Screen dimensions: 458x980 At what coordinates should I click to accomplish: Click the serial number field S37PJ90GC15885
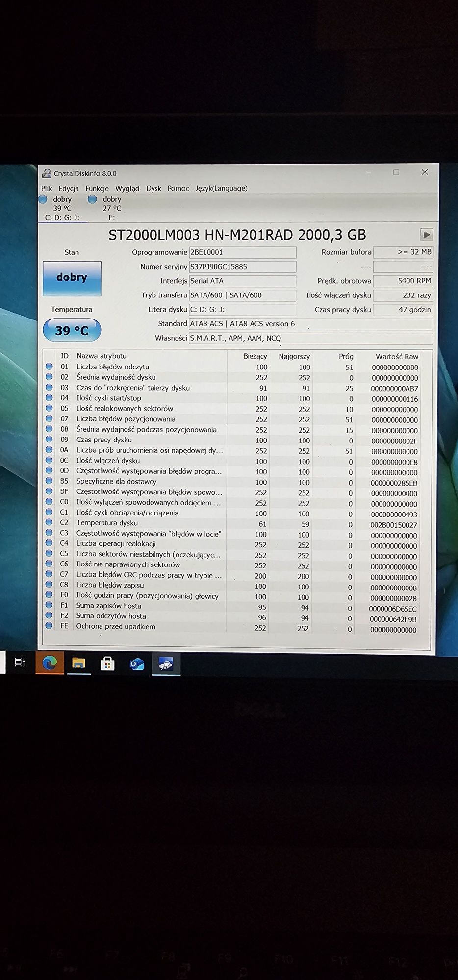click(x=243, y=267)
